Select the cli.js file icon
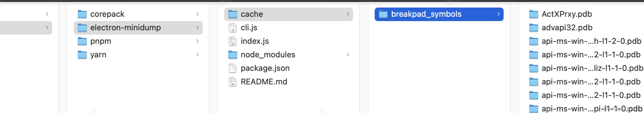The width and height of the screenshot is (644, 113). point(232,28)
